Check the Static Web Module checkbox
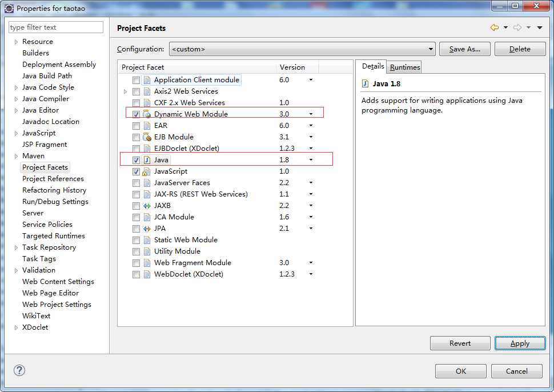 click(136, 240)
